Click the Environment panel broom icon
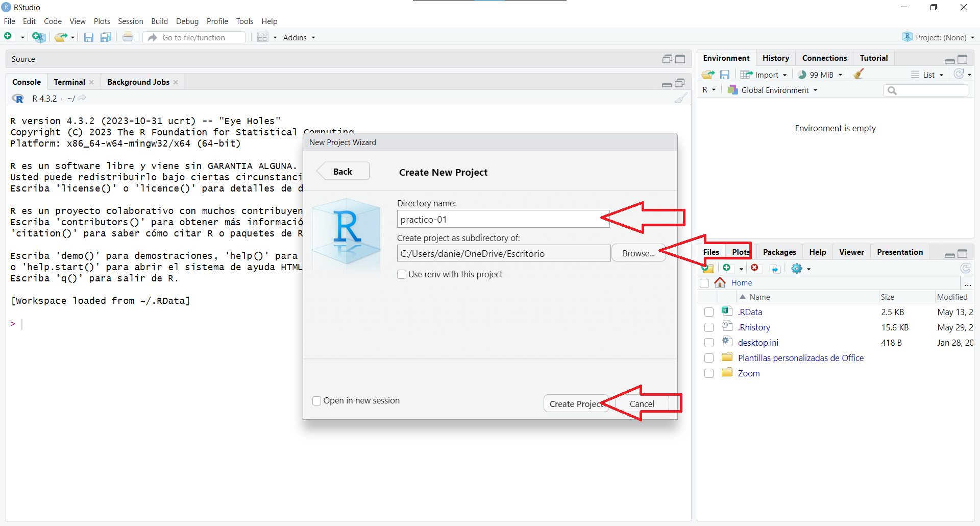This screenshot has width=980, height=526. click(859, 75)
